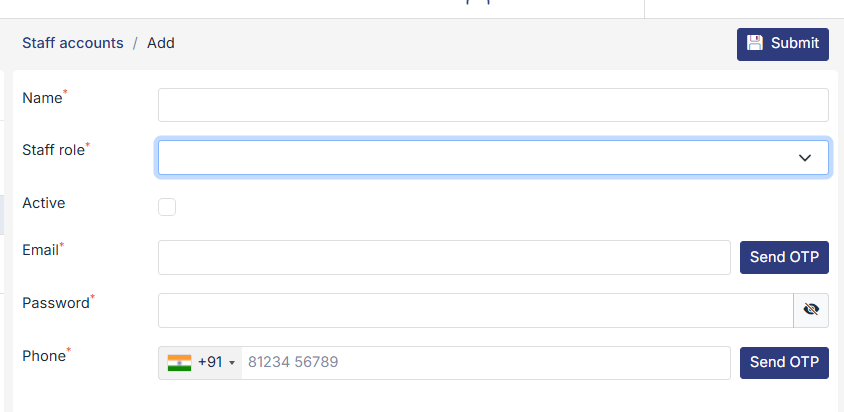844x412 pixels.
Task: Tick the Active checkbox
Action: click(167, 207)
